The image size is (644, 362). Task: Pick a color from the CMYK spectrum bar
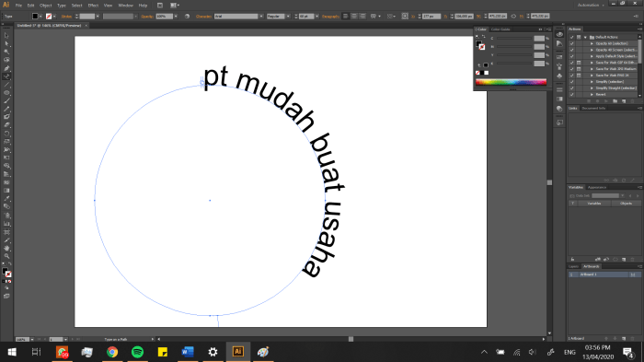point(511,82)
